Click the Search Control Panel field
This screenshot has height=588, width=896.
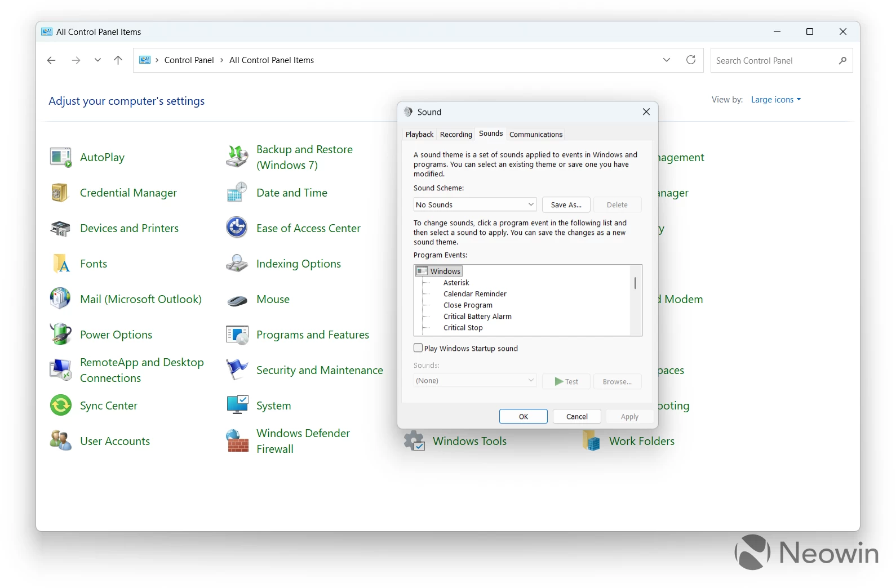(x=775, y=60)
